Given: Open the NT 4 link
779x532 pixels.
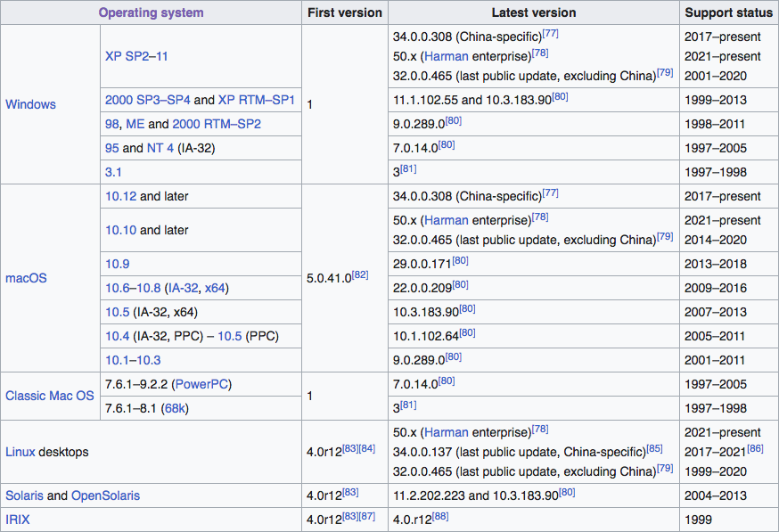Looking at the screenshot, I should (160, 148).
